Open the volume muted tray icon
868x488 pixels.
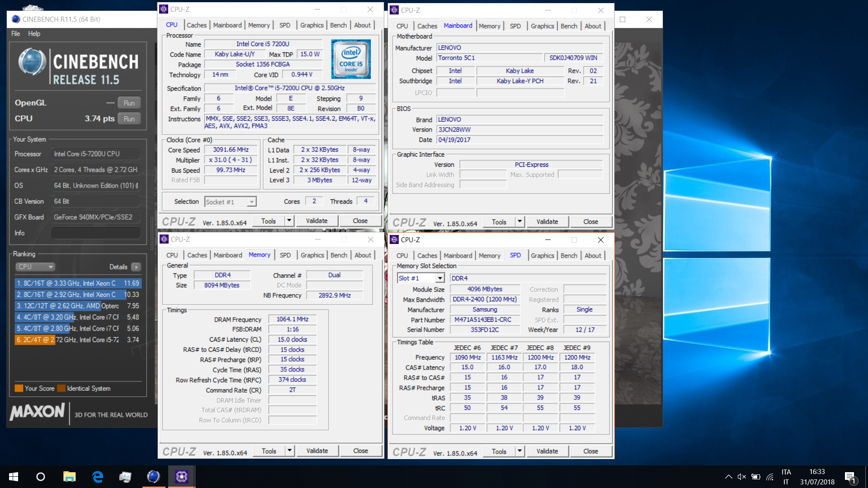742,477
